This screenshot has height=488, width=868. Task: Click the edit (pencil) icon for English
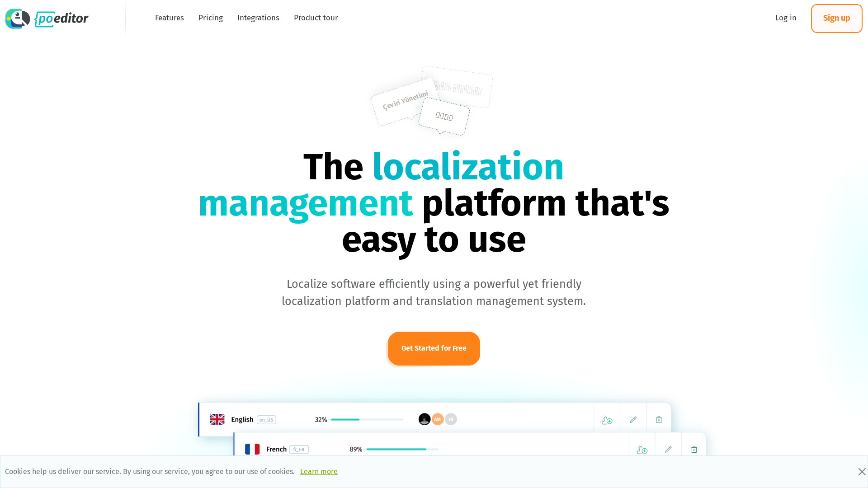point(633,419)
